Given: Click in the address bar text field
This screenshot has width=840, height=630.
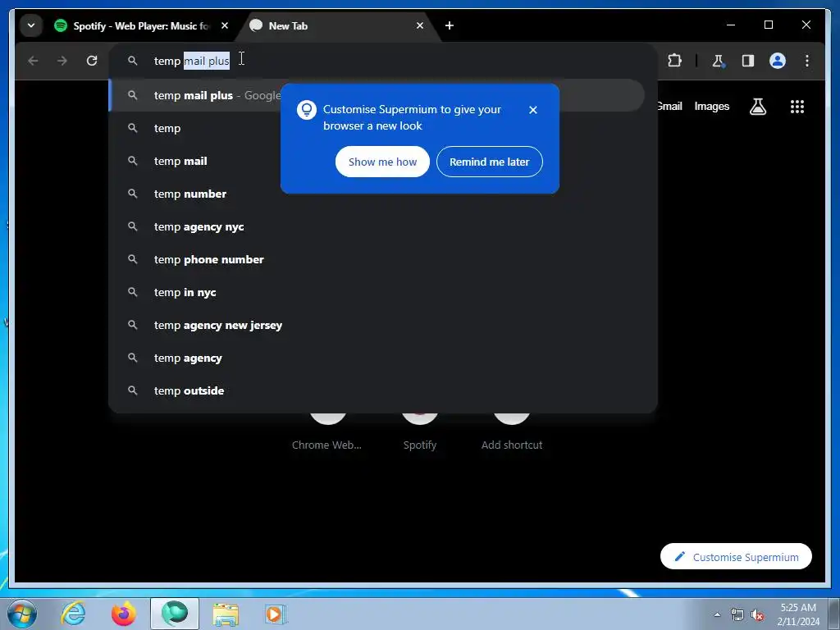Looking at the screenshot, I should 382,61.
